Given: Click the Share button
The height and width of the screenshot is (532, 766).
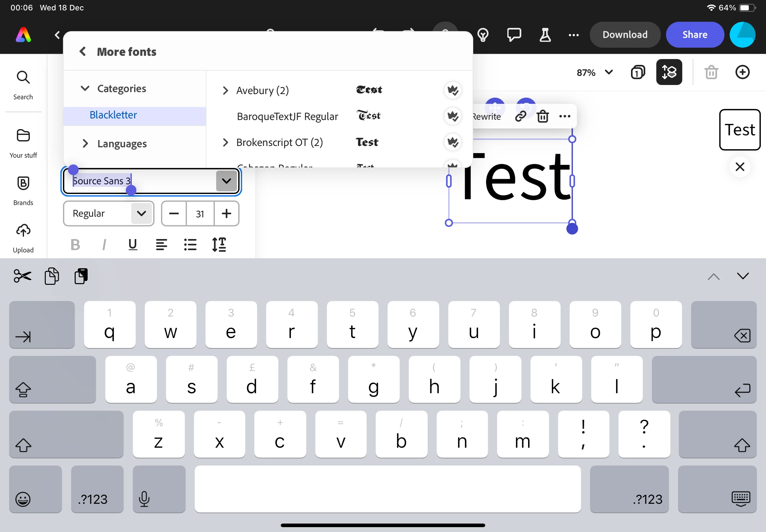Looking at the screenshot, I should tap(695, 35).
